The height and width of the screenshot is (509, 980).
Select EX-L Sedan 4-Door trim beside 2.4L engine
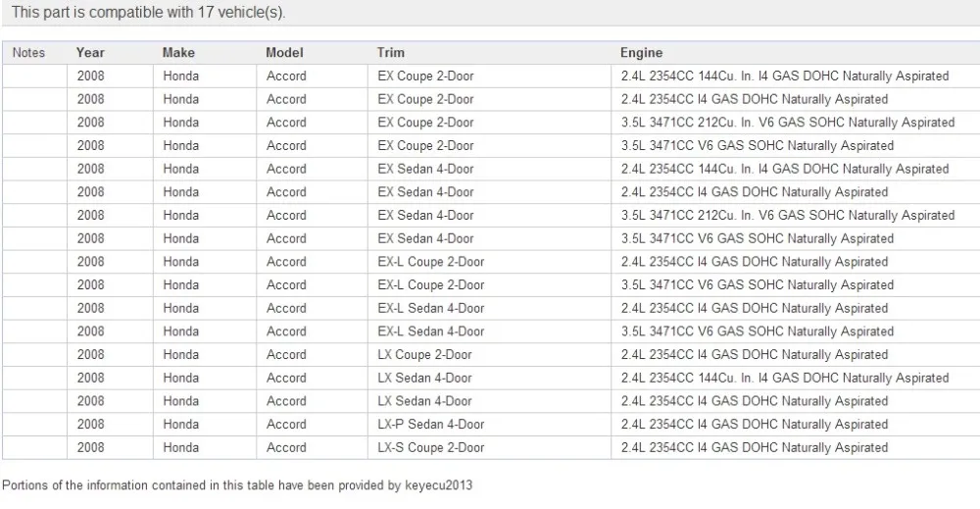coord(489,308)
